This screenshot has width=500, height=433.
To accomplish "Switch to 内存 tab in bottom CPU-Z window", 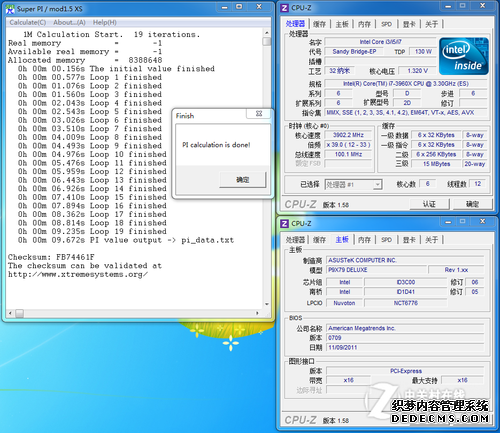I will coord(364,240).
